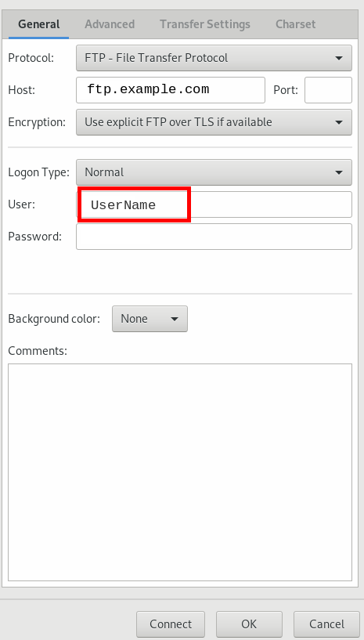This screenshot has width=364, height=640.
Task: Select the Charset tab
Action: pos(295,24)
